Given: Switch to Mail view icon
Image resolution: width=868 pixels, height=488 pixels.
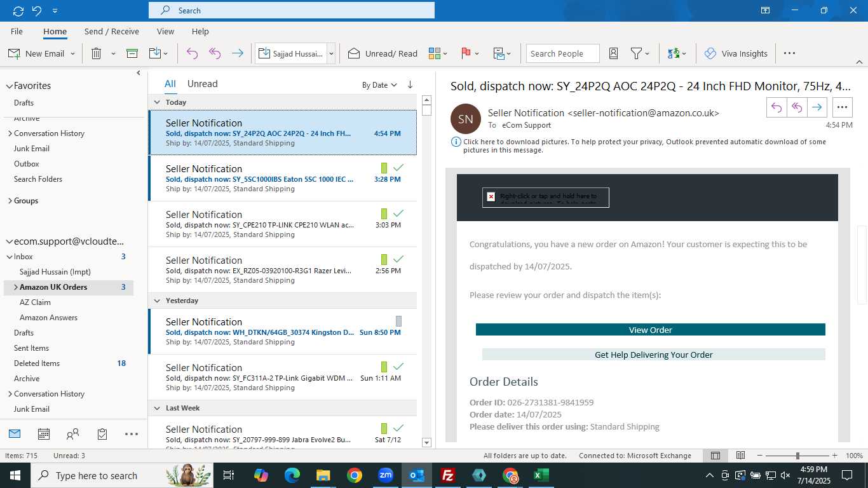Looking at the screenshot, I should coord(15,434).
